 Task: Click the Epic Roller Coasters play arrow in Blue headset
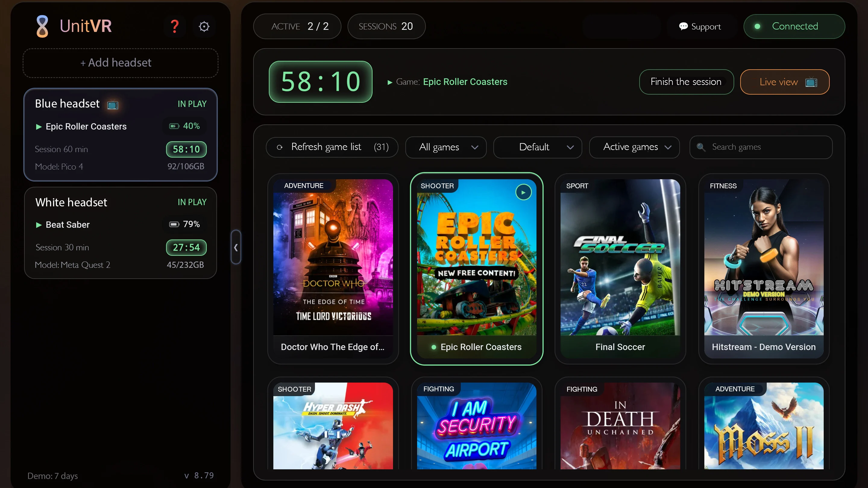pyautogui.click(x=39, y=127)
